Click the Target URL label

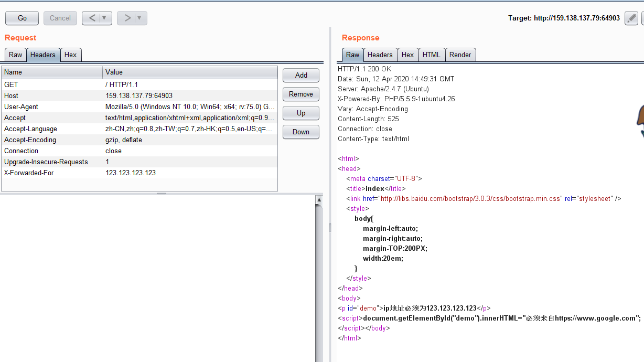click(x=564, y=18)
